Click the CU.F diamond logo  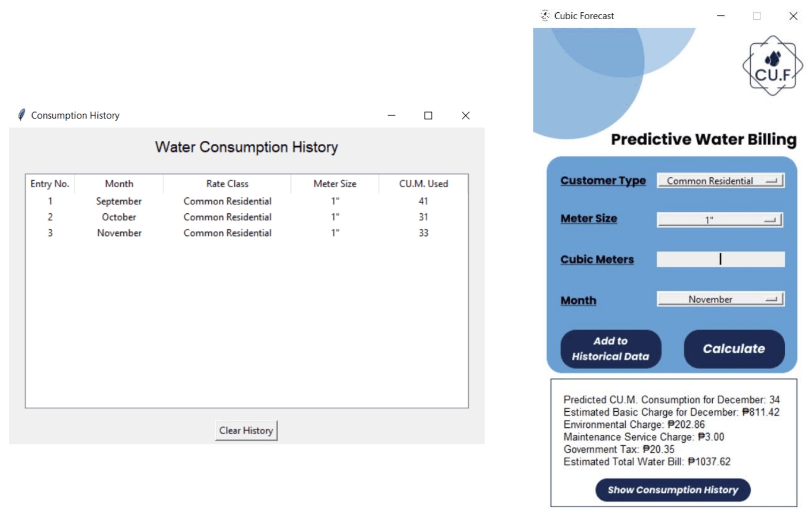point(772,64)
